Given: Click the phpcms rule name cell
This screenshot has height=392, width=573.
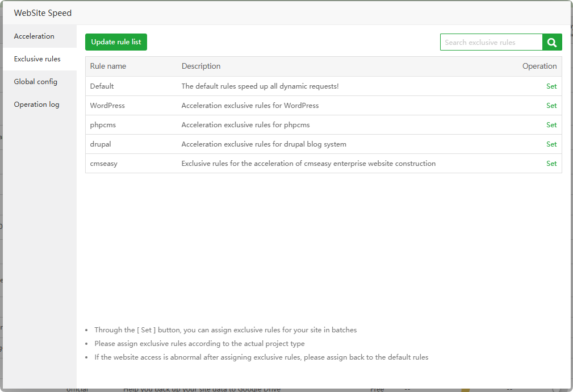Looking at the screenshot, I should coord(103,125).
